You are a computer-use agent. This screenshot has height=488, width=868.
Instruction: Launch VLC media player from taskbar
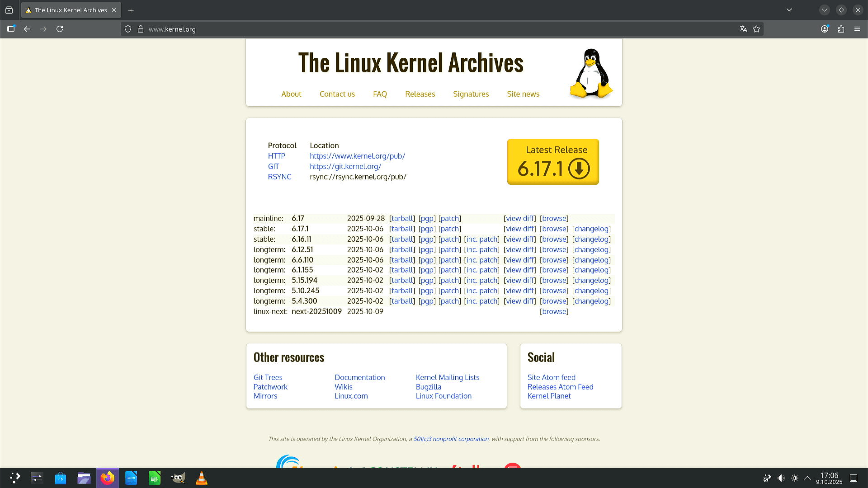click(202, 478)
